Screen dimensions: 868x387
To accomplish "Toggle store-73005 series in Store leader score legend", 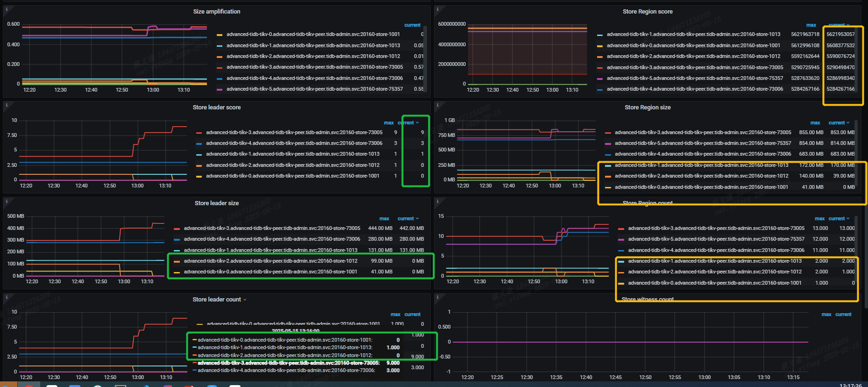I will point(294,132).
